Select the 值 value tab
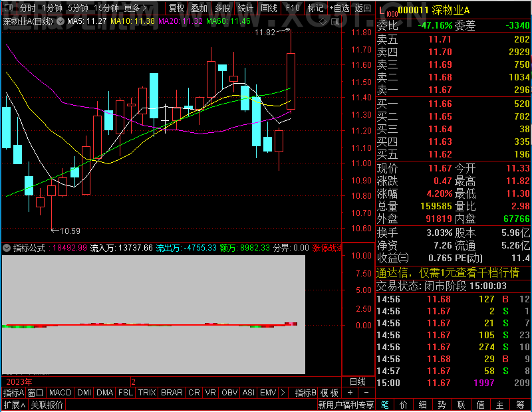This screenshot has width=532, height=412. click(x=480, y=405)
